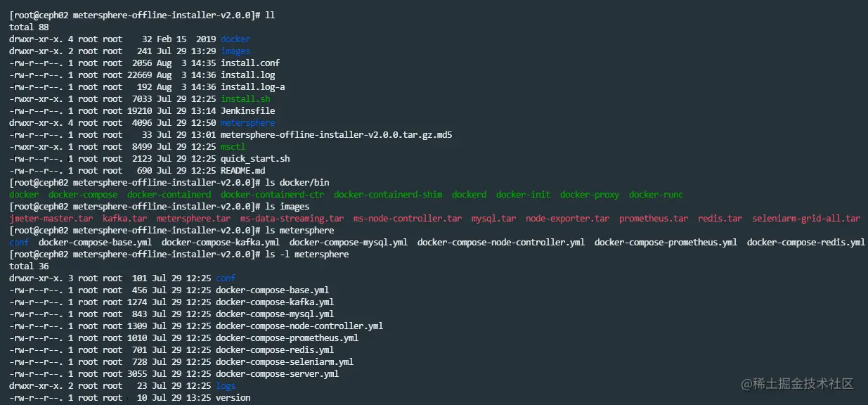Click the green install.sh entry
This screenshot has width=868, height=405.
tap(245, 99)
